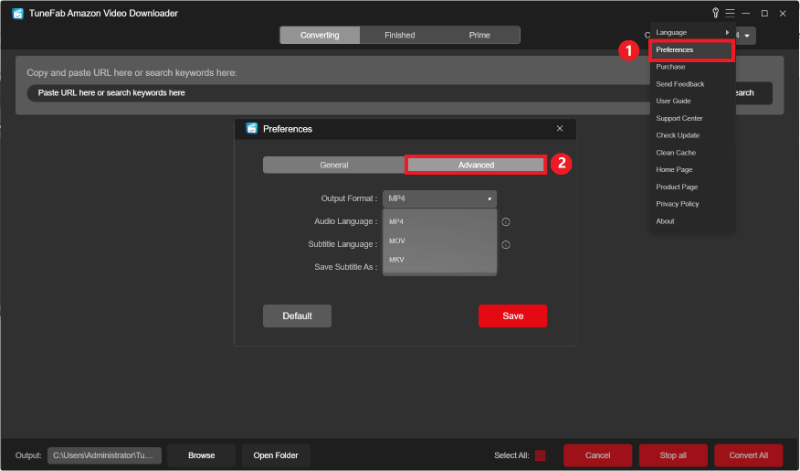Image resolution: width=800 pixels, height=471 pixels.
Task: Switch to the Converting tab
Action: pos(319,35)
